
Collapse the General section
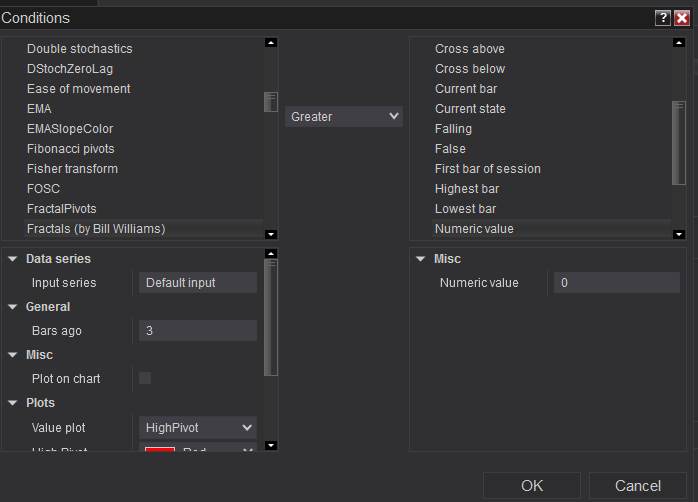point(12,307)
